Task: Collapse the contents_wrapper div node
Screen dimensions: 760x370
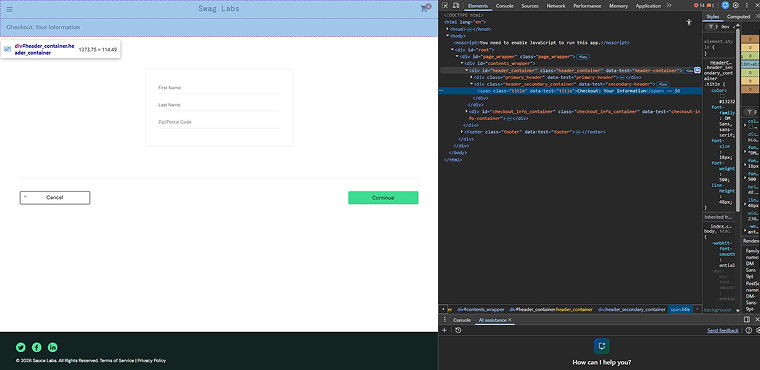Action: tap(462, 64)
